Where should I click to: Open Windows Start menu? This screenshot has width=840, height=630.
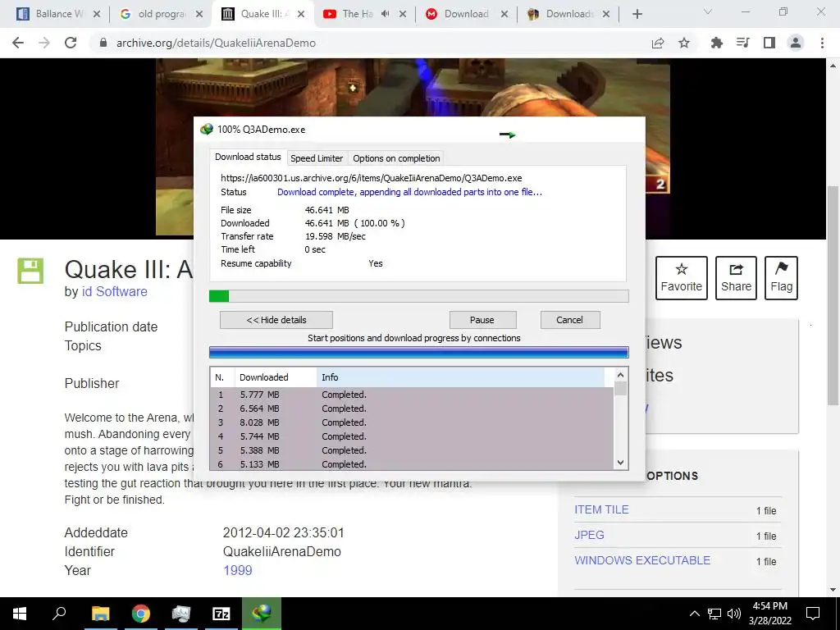coord(20,614)
